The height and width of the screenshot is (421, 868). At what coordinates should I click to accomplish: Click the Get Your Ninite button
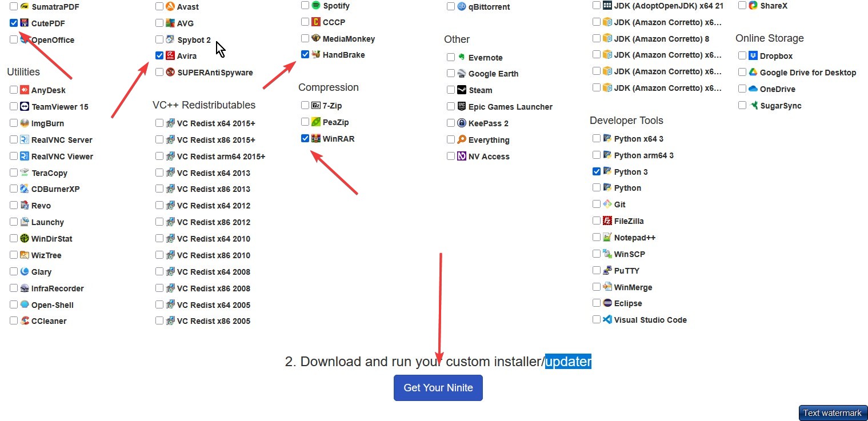point(438,388)
